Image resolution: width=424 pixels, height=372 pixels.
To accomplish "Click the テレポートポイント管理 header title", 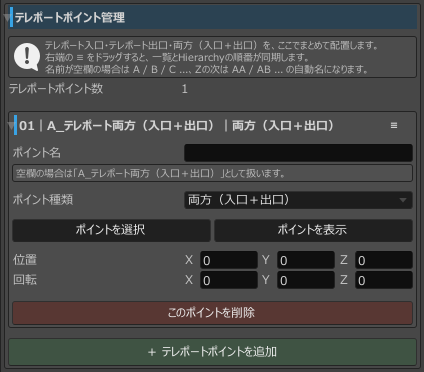I will click(x=70, y=17).
